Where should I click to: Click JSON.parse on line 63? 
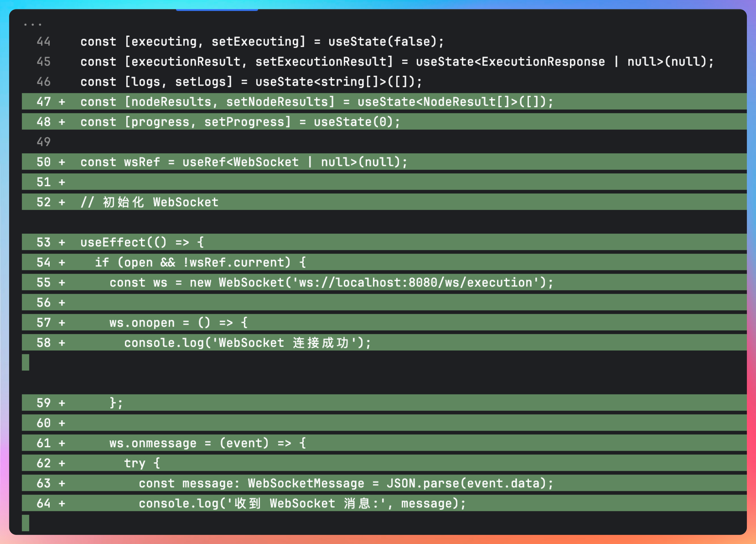coord(423,483)
